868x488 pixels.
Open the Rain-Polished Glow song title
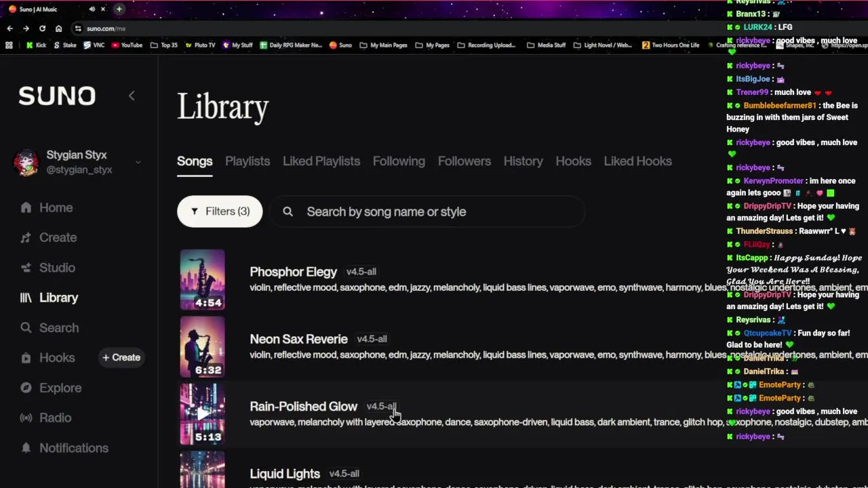(303, 406)
